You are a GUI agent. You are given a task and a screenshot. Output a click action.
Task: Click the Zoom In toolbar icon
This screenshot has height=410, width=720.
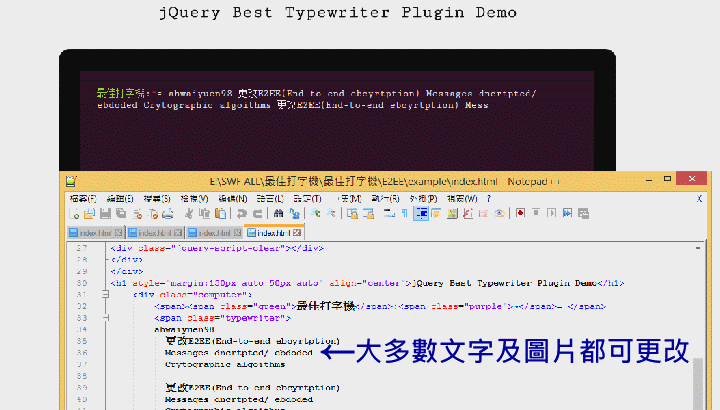(x=315, y=213)
